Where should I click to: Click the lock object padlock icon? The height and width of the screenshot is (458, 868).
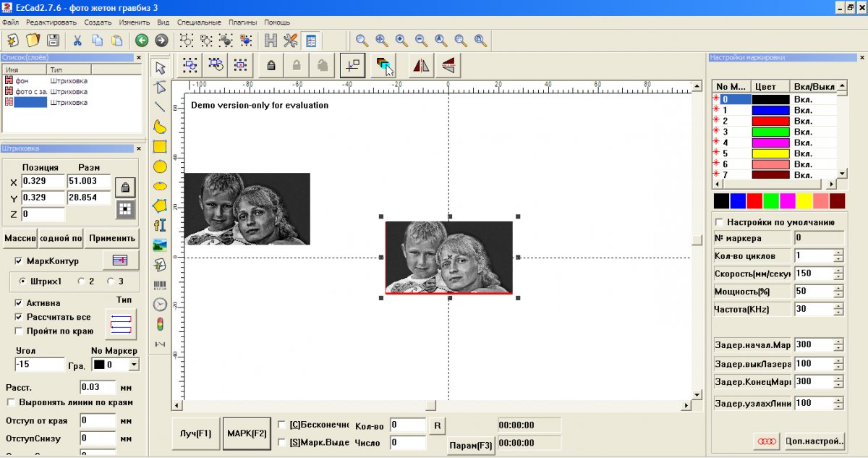(271, 65)
